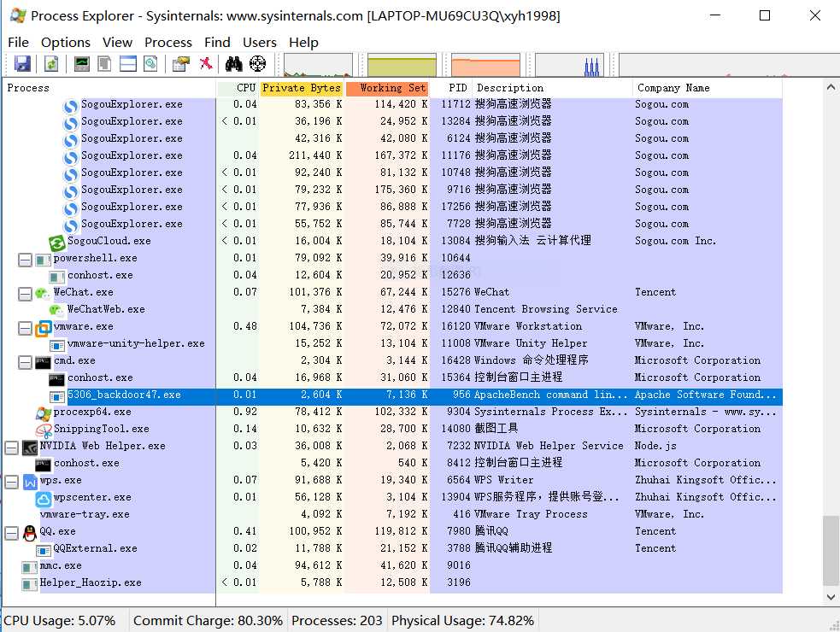Click the wps.exe blue W icon
The height and width of the screenshot is (632, 840).
coord(30,482)
